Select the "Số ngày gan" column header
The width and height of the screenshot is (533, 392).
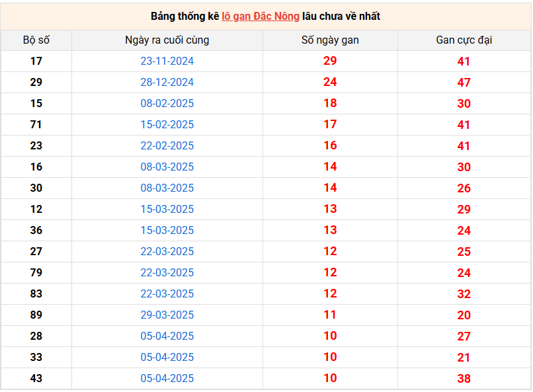pyautogui.click(x=330, y=40)
